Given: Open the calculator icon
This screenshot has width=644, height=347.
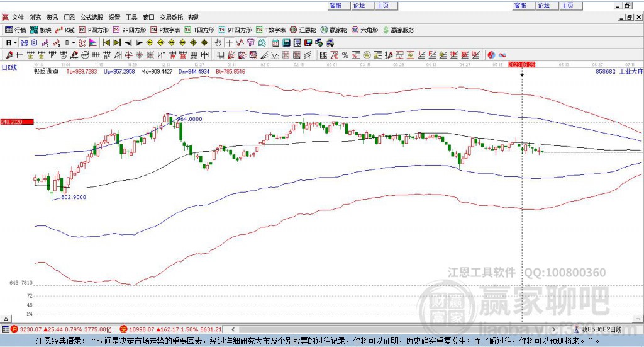Looking at the screenshot, I should point(286,43).
